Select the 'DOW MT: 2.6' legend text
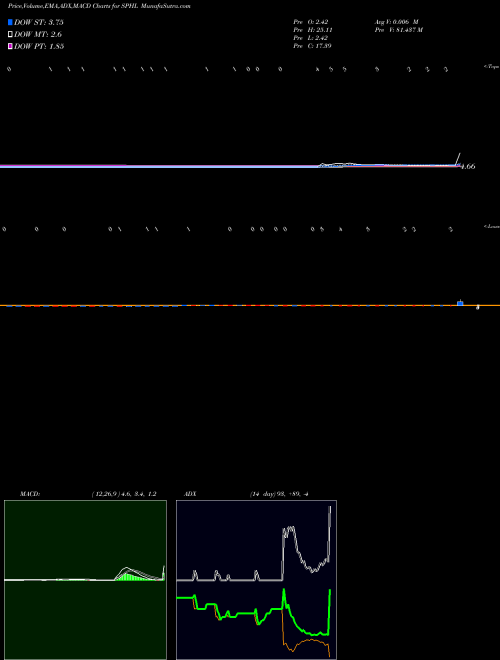 click(x=38, y=34)
